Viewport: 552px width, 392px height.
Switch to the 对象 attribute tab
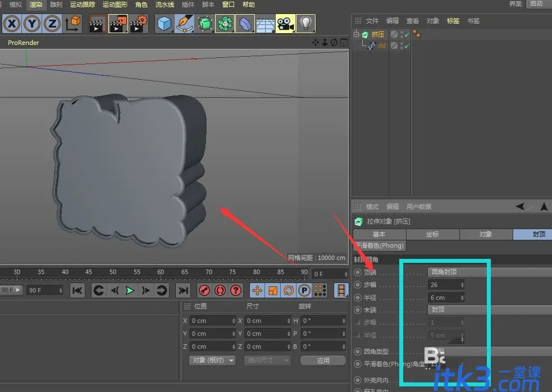[486, 234]
